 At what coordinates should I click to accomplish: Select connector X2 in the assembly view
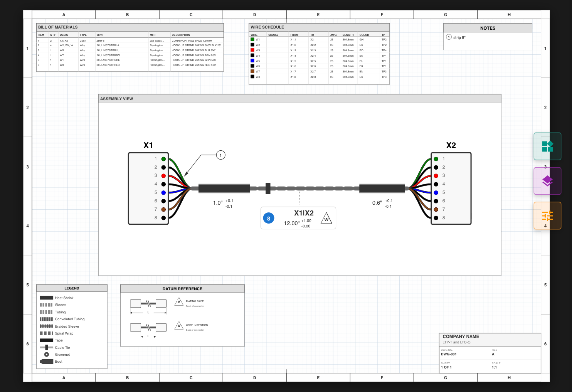(451, 188)
